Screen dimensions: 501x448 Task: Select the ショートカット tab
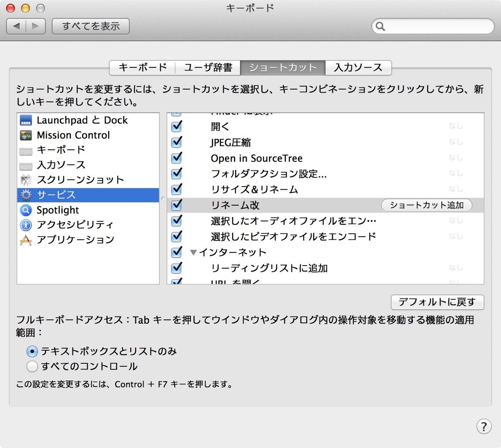pyautogui.click(x=283, y=67)
